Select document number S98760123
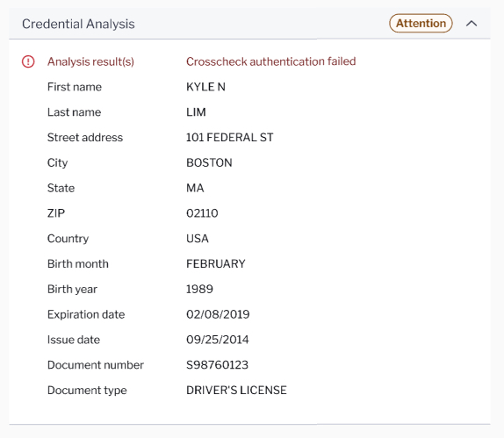The height and width of the screenshot is (438, 504). 217,365
